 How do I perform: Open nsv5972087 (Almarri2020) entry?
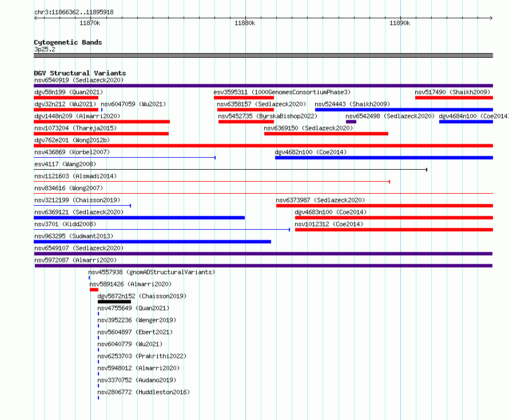click(75, 260)
